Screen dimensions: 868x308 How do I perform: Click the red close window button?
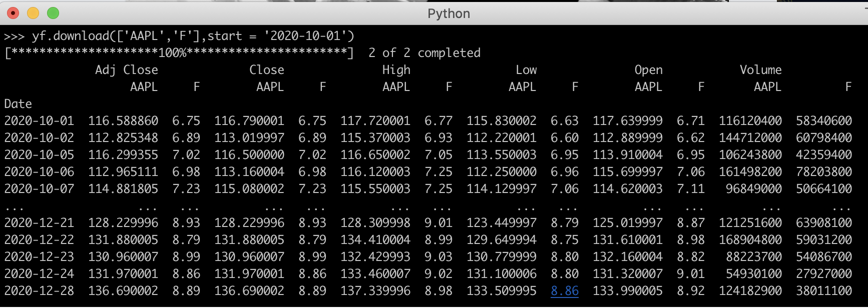[13, 13]
